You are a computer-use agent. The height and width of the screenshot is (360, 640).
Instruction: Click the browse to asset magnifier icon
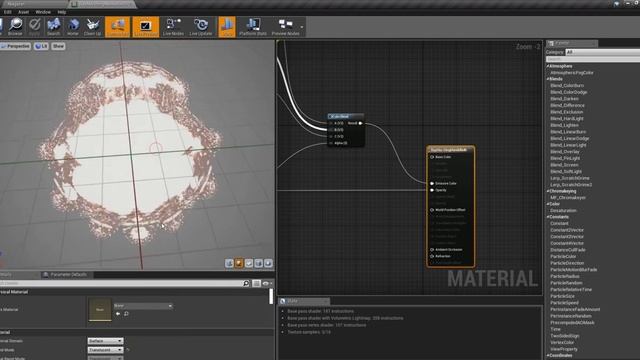127,314
